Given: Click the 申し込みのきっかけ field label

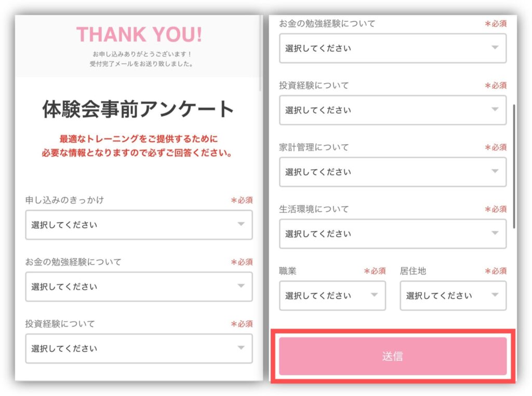Looking at the screenshot, I should [64, 200].
